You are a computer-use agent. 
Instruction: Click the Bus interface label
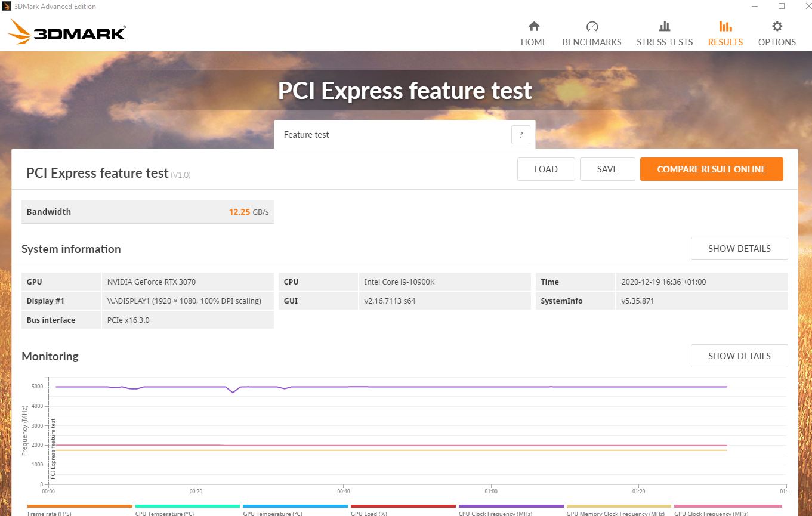(x=51, y=320)
